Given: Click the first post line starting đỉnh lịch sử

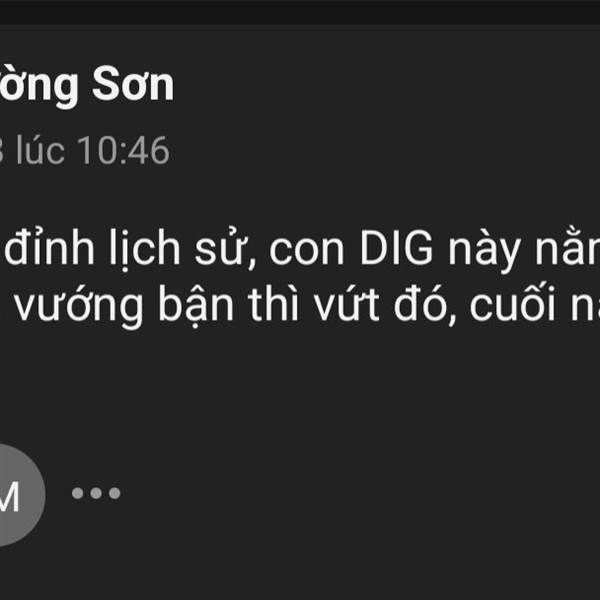Looking at the screenshot, I should (302, 249).
